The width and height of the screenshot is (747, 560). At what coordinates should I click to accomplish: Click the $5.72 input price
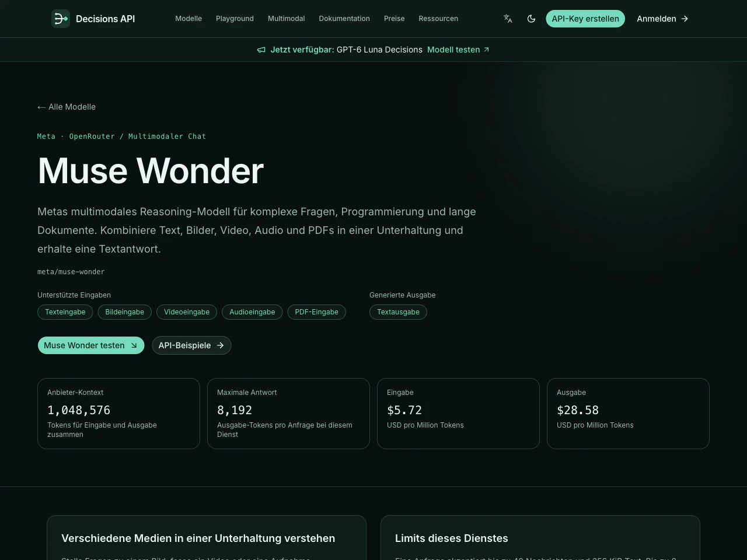(404, 410)
